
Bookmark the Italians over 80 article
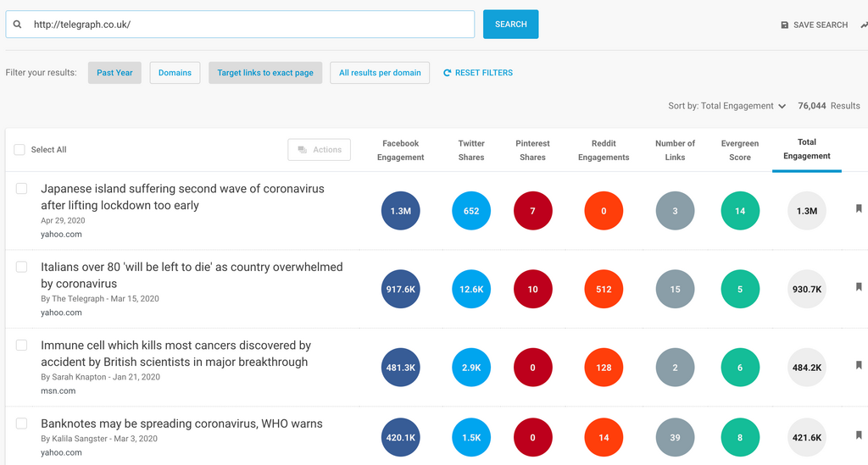click(x=859, y=287)
